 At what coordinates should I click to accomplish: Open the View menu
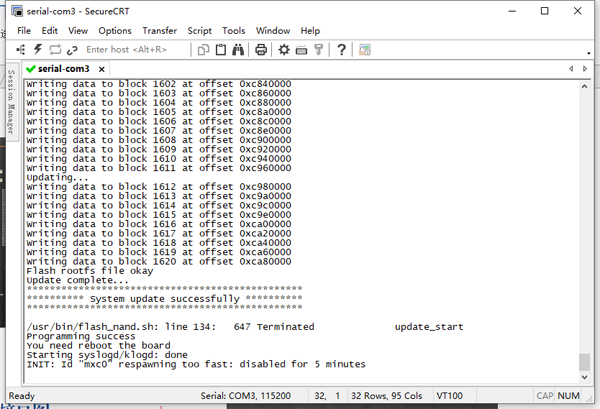point(78,31)
